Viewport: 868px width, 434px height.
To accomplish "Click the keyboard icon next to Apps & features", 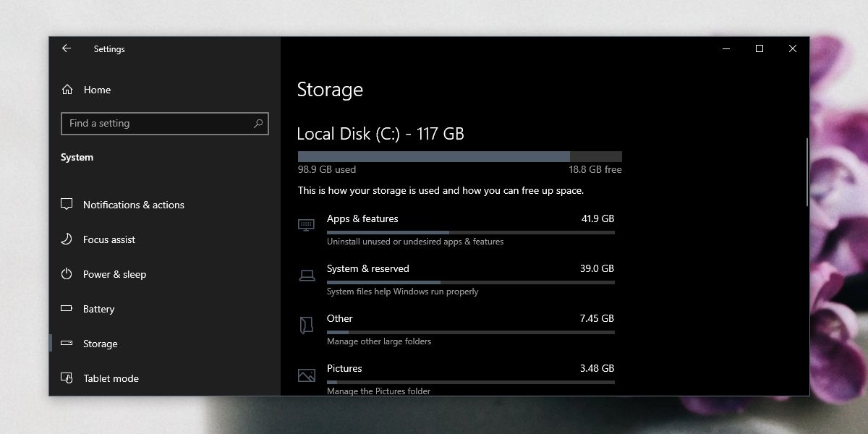I will point(306,224).
